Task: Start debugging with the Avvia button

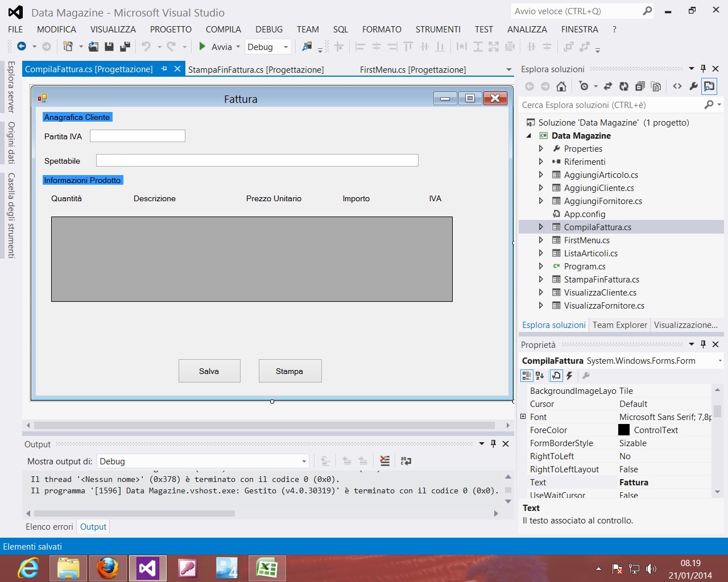Action: tap(216, 47)
